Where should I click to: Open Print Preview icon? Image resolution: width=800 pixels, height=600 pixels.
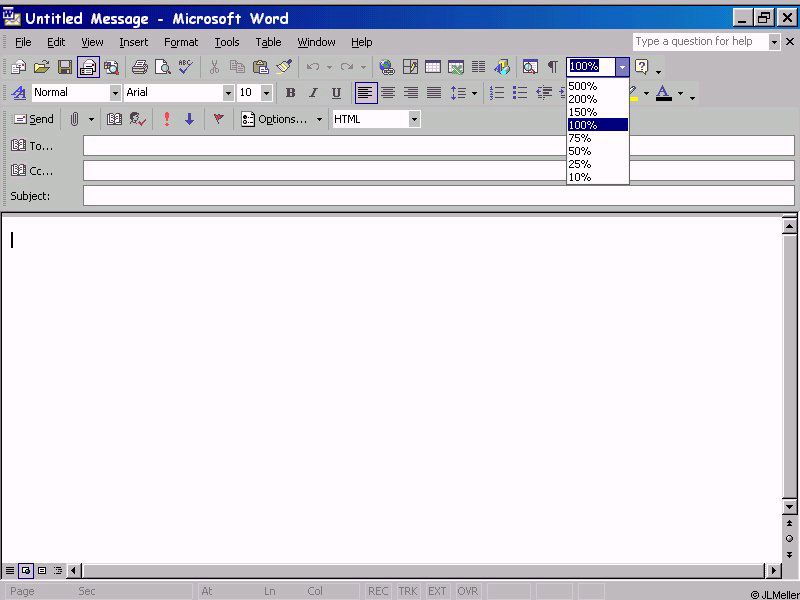point(163,67)
